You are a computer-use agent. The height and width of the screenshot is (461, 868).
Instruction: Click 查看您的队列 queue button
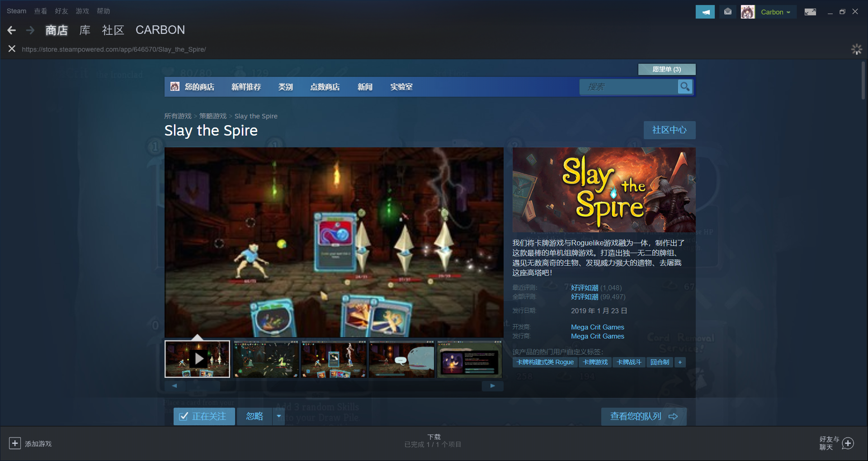click(x=644, y=416)
